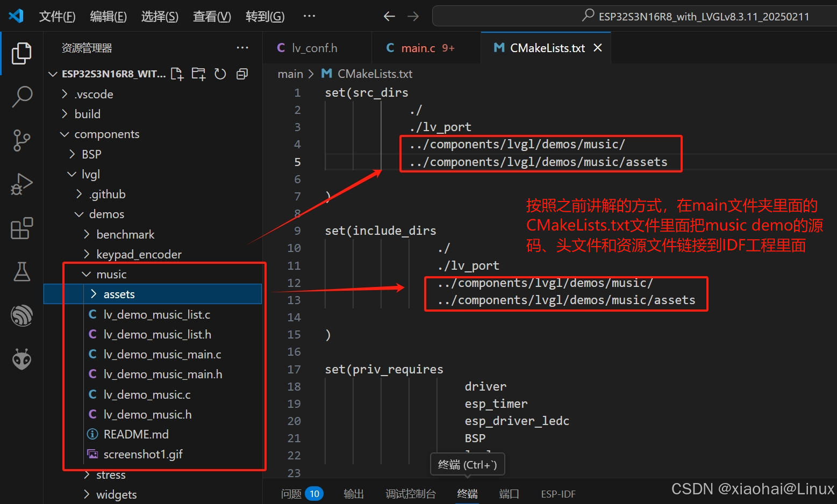Open the 终端 panel tab
Viewport: 837px width, 504px height.
pos(467,494)
